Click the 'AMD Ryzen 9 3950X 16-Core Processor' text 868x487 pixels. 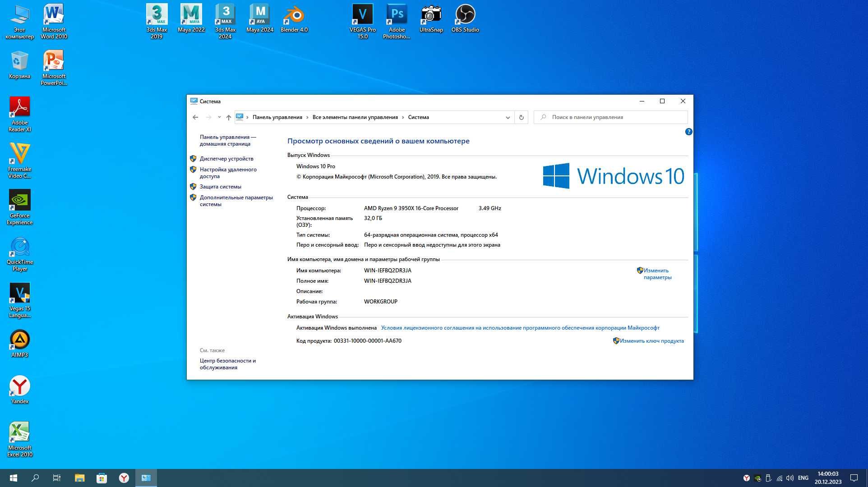411,208
